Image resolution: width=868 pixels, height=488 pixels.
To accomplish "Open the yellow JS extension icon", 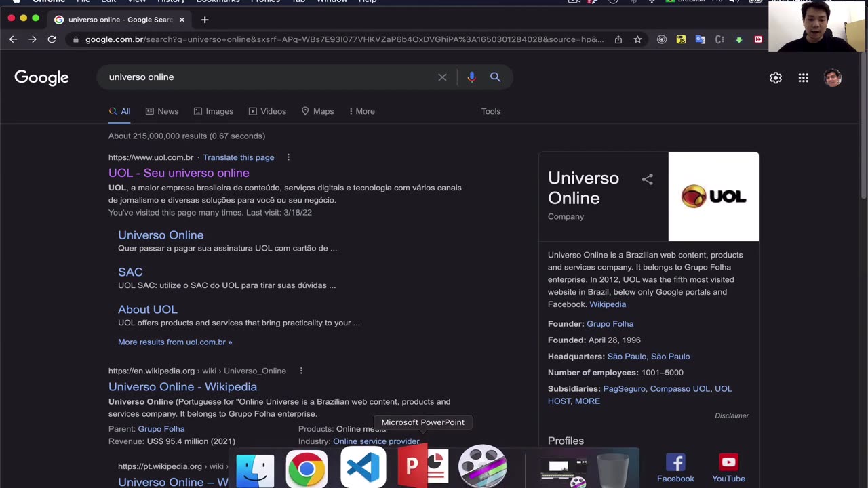I will 681,39.
